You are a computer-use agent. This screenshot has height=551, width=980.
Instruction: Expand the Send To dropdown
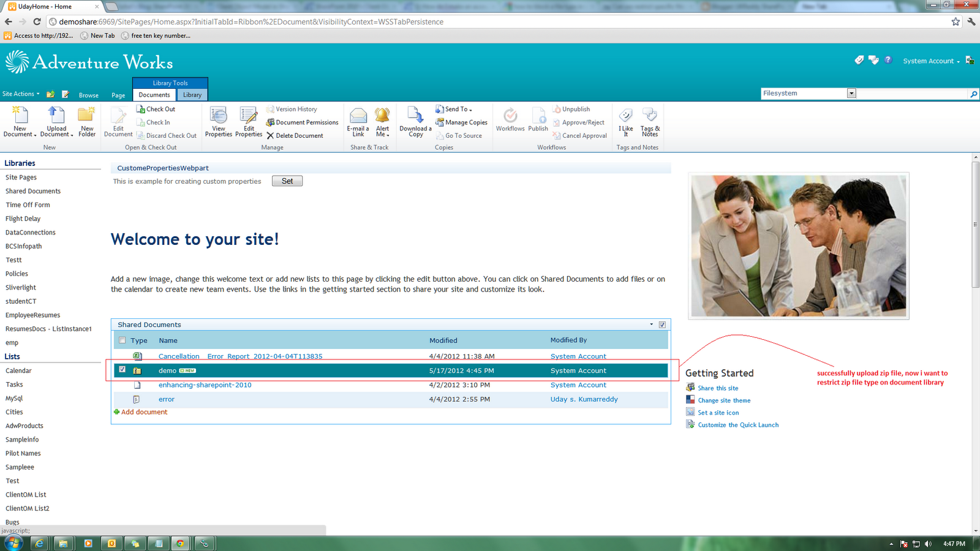454,109
